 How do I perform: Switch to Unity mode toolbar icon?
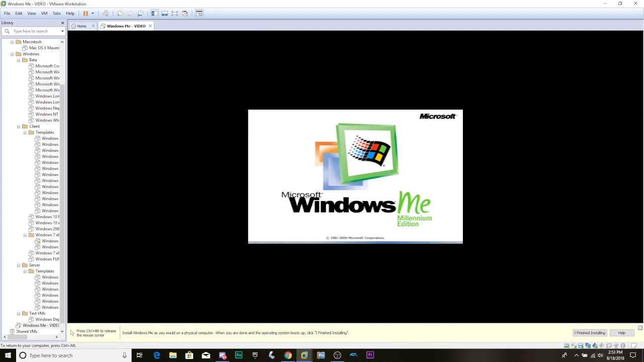point(185,14)
